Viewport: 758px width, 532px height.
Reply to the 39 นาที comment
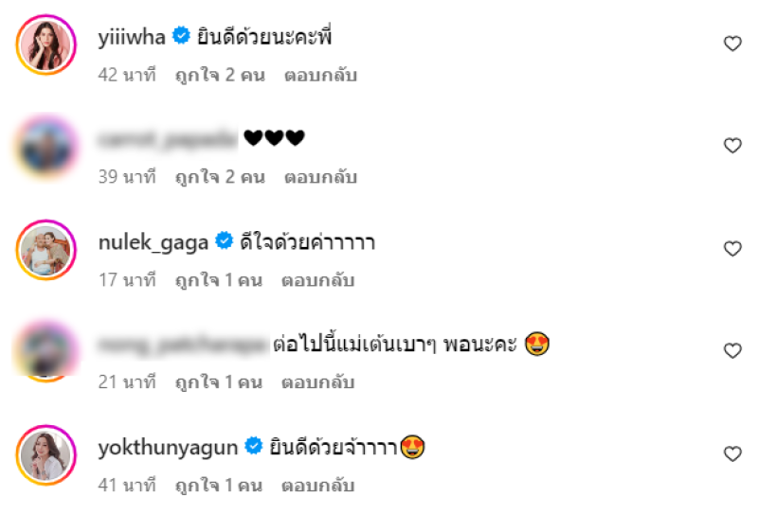click(320, 177)
